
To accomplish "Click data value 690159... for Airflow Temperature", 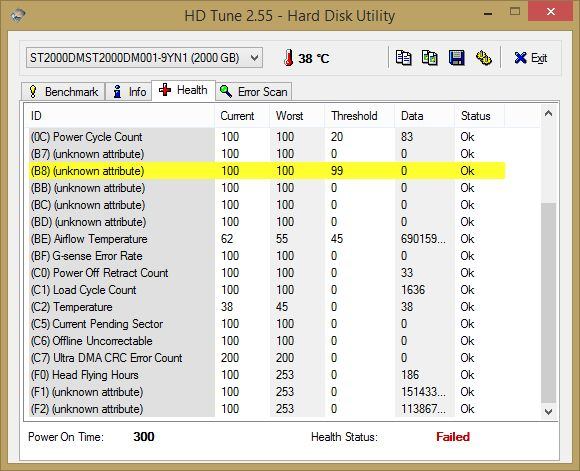I will pos(424,239).
